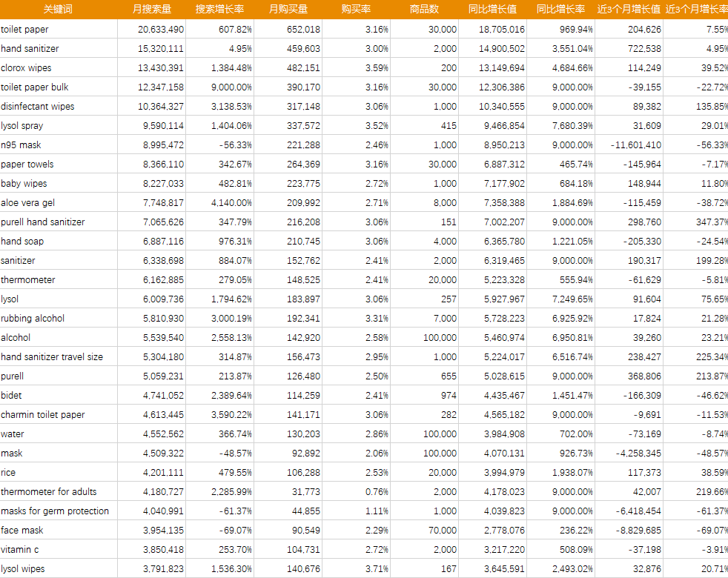Select the 'charmin toilet paper' cell
The height and width of the screenshot is (578, 728).
(x=43, y=415)
